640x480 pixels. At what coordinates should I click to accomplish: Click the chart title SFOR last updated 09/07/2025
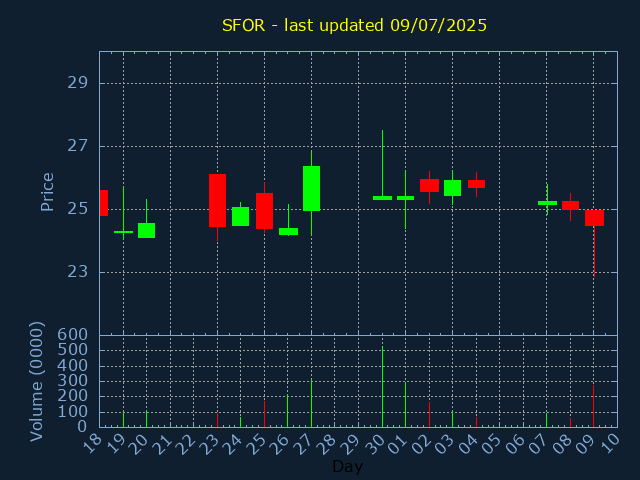pyautogui.click(x=354, y=25)
